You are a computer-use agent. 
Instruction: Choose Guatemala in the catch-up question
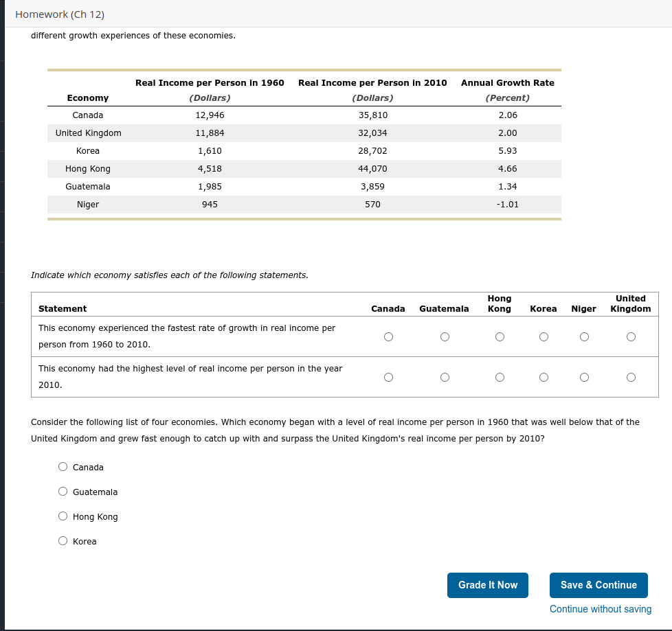pos(63,491)
